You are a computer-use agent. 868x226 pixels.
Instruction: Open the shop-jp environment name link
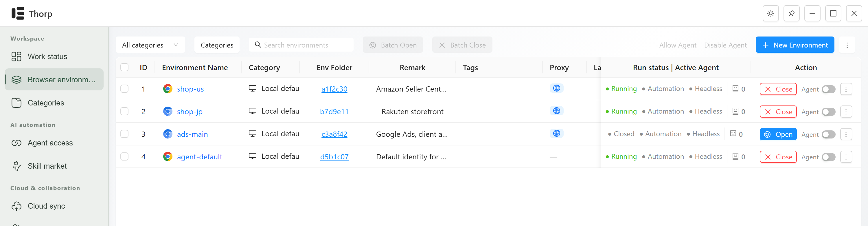click(190, 112)
